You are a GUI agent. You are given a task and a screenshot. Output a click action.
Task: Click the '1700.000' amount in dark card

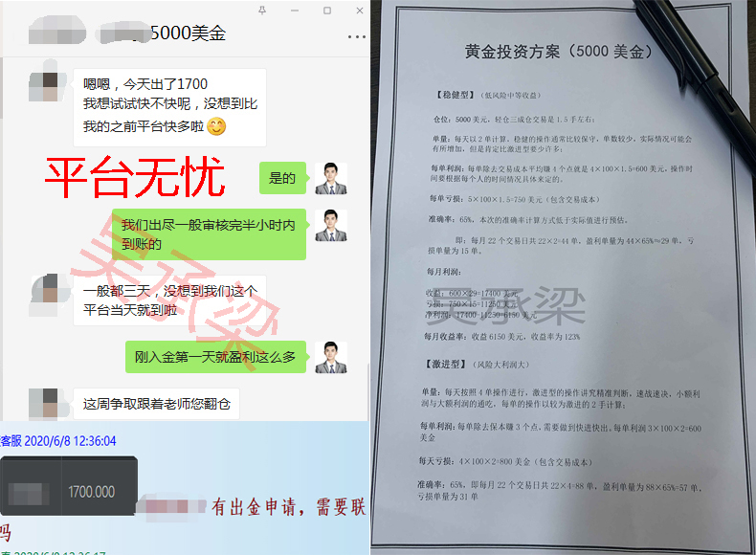click(92, 492)
